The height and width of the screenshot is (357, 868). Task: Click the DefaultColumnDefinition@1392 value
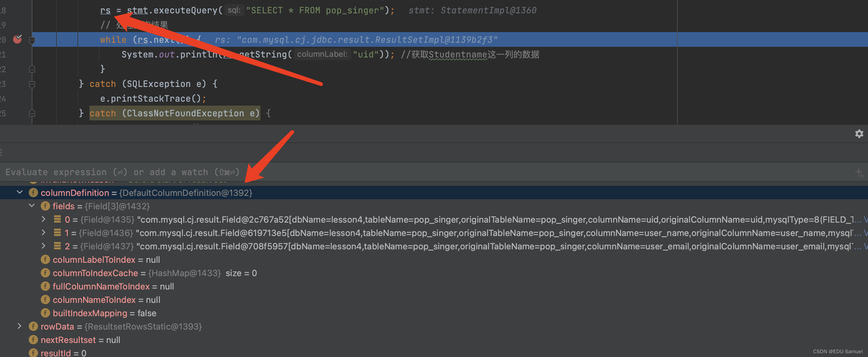coord(186,193)
